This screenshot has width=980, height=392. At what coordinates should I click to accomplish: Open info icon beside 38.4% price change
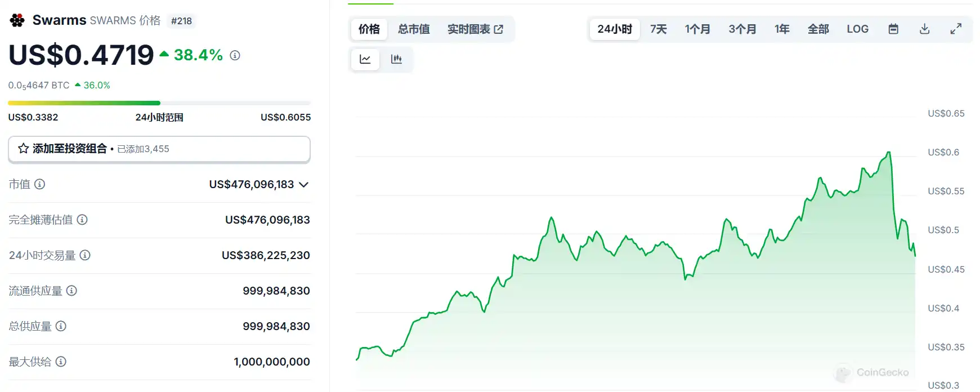click(x=235, y=55)
